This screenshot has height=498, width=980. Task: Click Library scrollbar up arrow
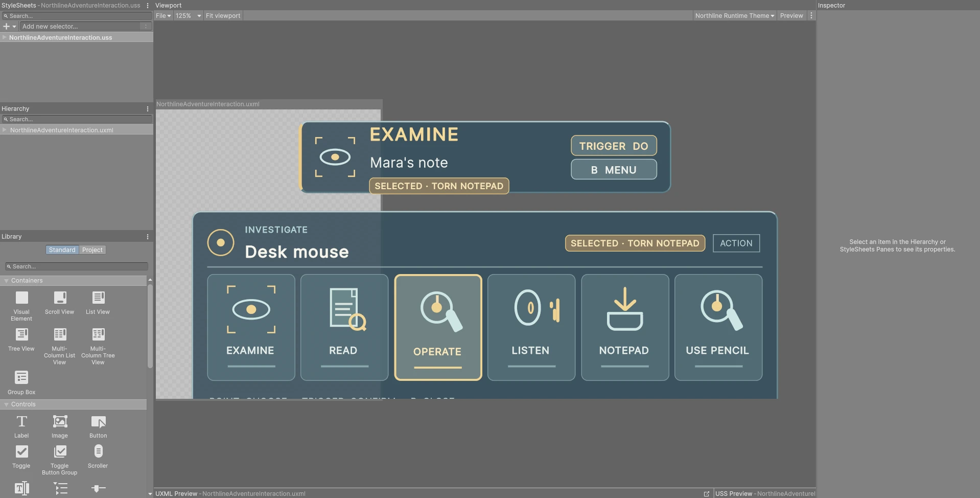(x=150, y=280)
